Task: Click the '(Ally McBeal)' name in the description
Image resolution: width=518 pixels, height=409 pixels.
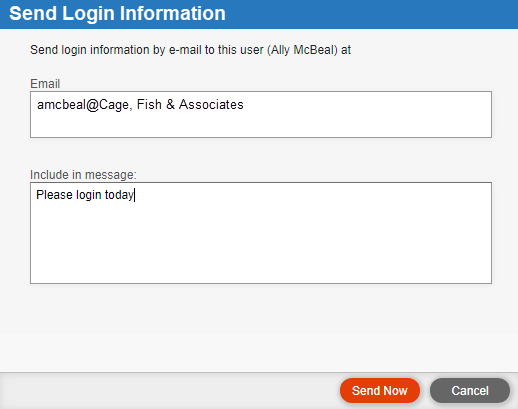Action: [302, 50]
